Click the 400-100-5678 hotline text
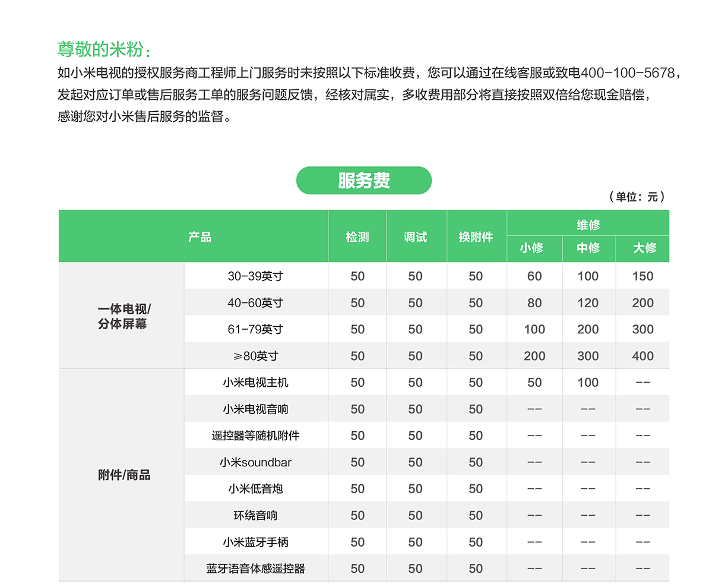 628,73
